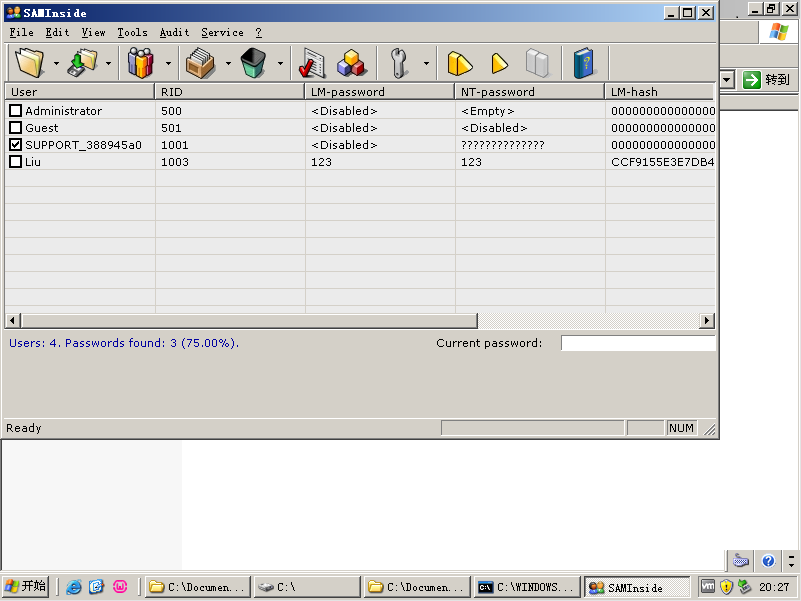This screenshot has width=801, height=601.
Task: Open the Tools menu
Action: click(x=132, y=32)
